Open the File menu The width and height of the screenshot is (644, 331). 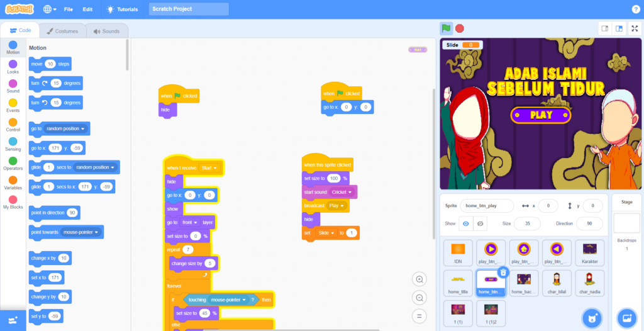pos(68,9)
